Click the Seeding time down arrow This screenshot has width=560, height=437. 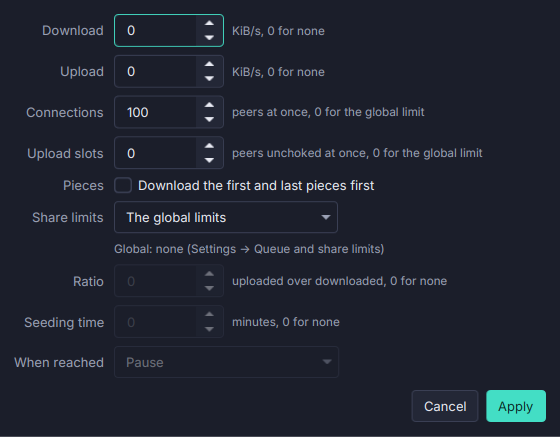209,329
